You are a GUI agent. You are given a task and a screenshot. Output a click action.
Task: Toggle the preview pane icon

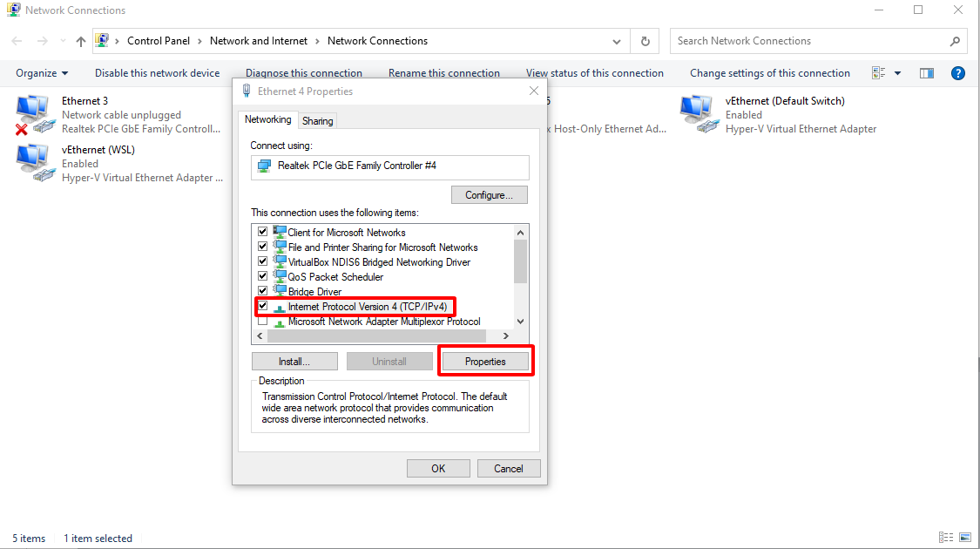[x=927, y=73]
